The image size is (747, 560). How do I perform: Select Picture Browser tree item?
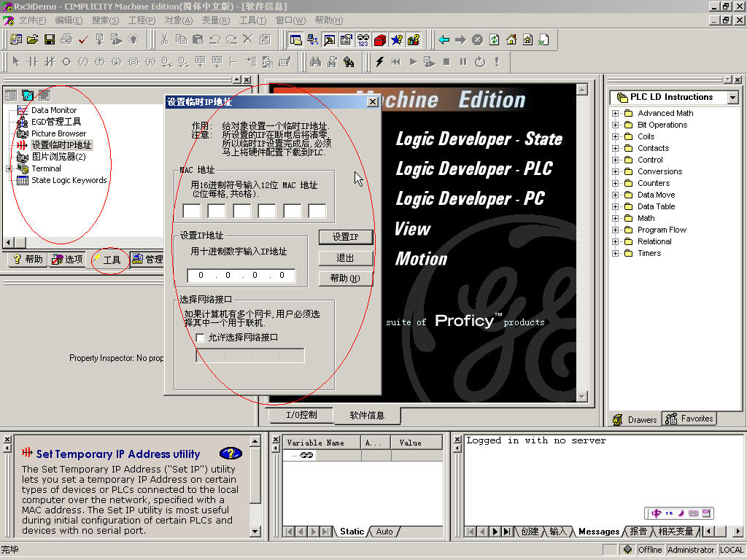coord(58,133)
